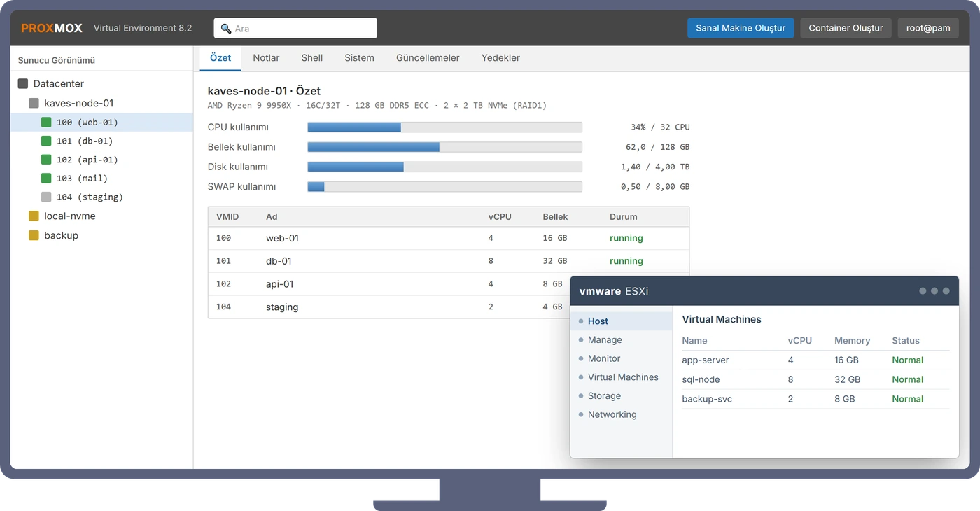Open Host in the ESXi sidebar
Image resolution: width=980 pixels, height=511 pixels.
[622, 321]
